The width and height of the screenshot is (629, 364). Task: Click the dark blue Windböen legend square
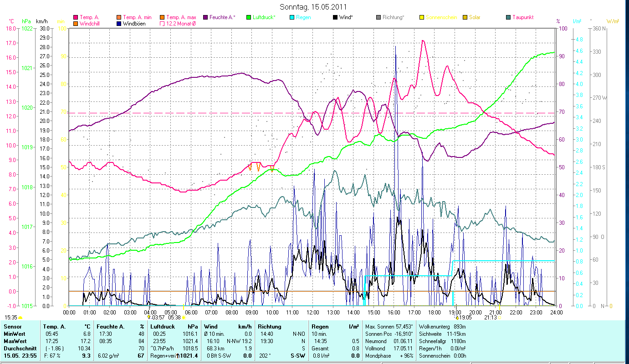(119, 24)
